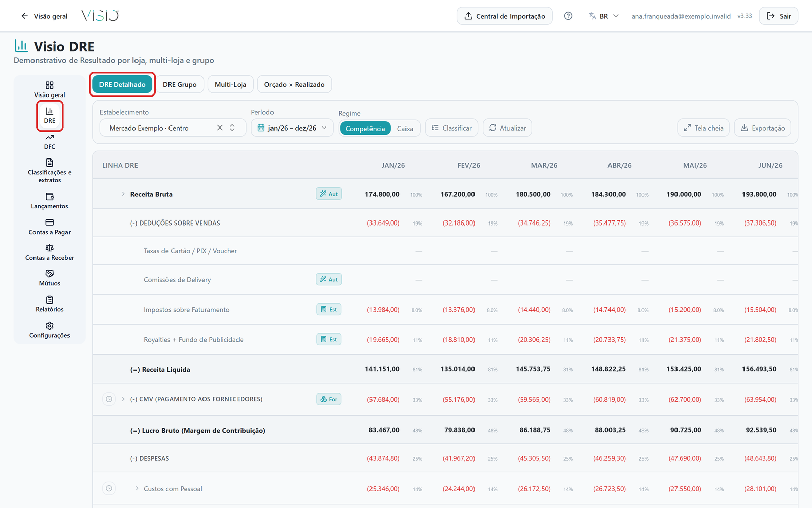Click the Aut badge on Comissões de Delivery

[329, 280]
